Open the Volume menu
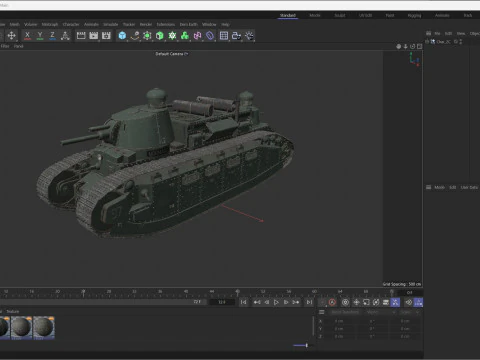Viewport: 480px width, 360px height. [30, 24]
